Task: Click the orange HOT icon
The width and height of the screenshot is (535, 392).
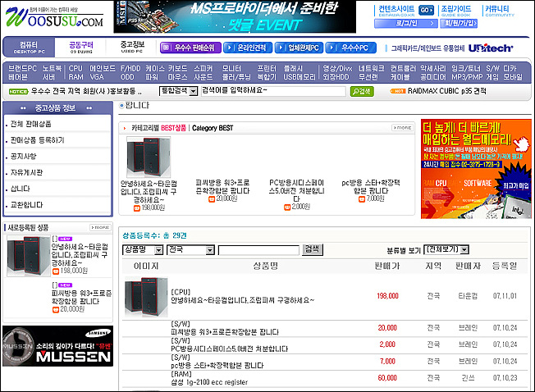Action: [x=397, y=91]
